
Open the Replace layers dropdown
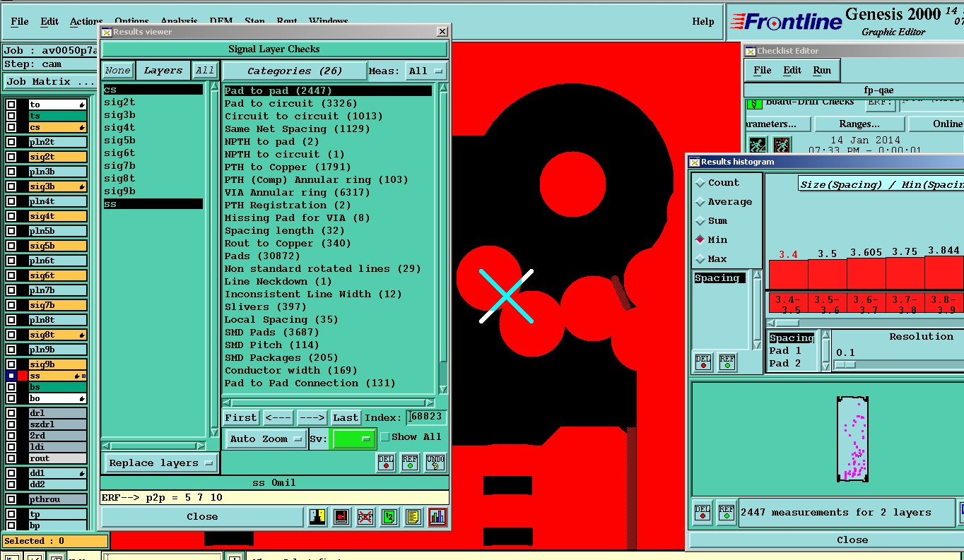tap(160, 463)
